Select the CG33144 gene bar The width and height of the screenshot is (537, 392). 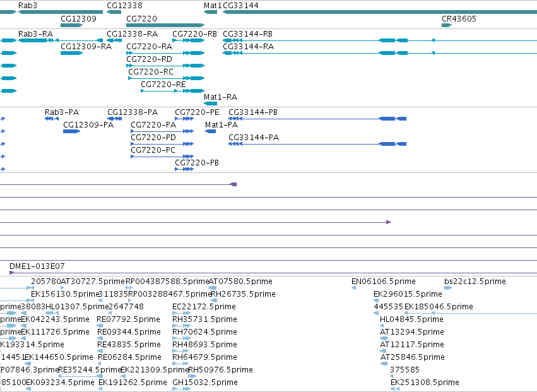[380, 12]
